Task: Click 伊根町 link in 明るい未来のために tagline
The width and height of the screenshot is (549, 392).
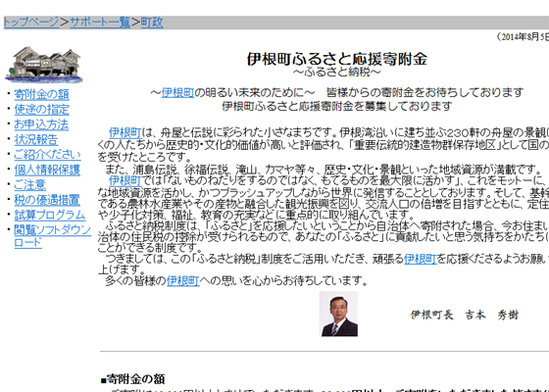Action: [x=177, y=92]
